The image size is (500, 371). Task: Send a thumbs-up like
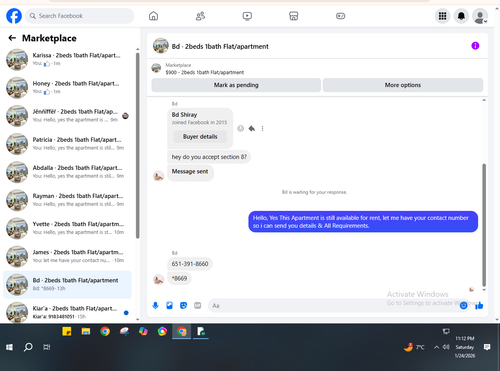[x=479, y=305]
